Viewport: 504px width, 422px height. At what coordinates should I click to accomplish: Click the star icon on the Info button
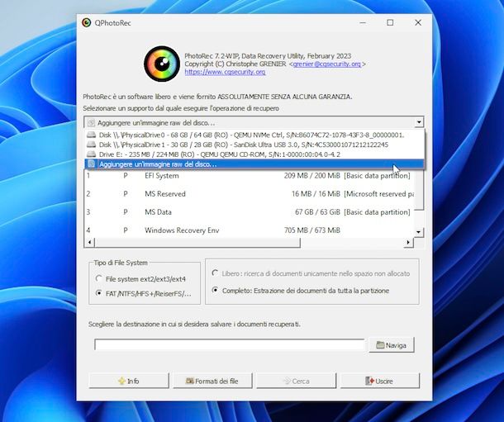[121, 381]
